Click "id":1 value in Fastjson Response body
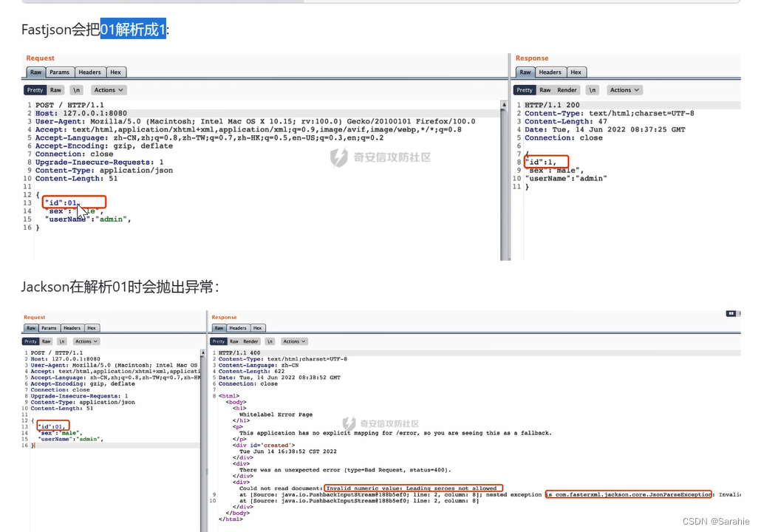 tap(541, 162)
